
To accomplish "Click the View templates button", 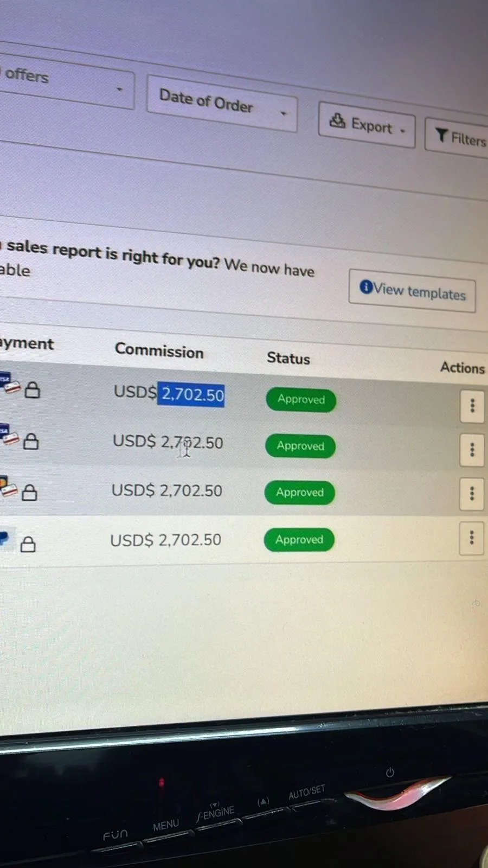I will [412, 291].
